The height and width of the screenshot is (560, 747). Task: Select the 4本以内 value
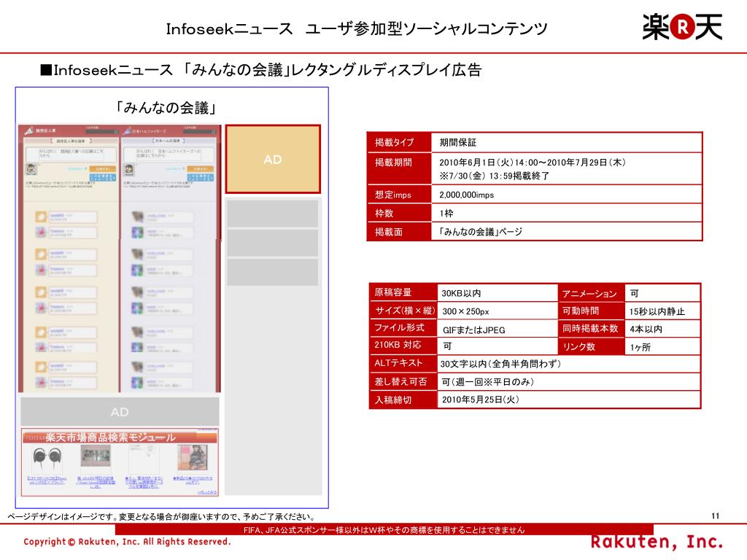pyautogui.click(x=646, y=329)
